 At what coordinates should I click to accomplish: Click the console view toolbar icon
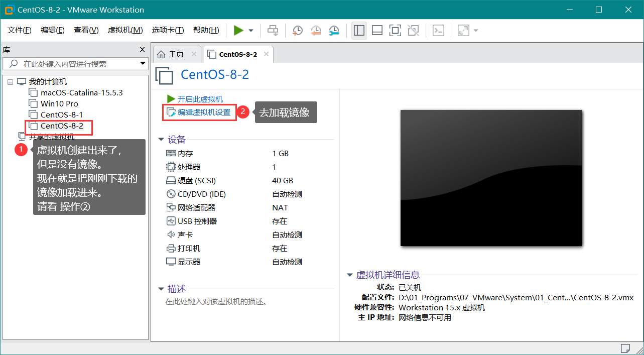click(x=438, y=31)
